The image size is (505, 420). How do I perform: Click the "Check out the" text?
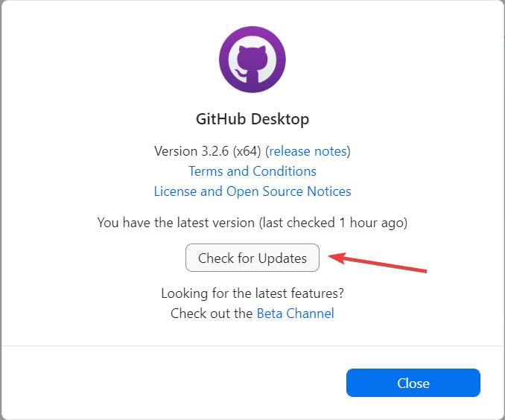pyautogui.click(x=212, y=314)
